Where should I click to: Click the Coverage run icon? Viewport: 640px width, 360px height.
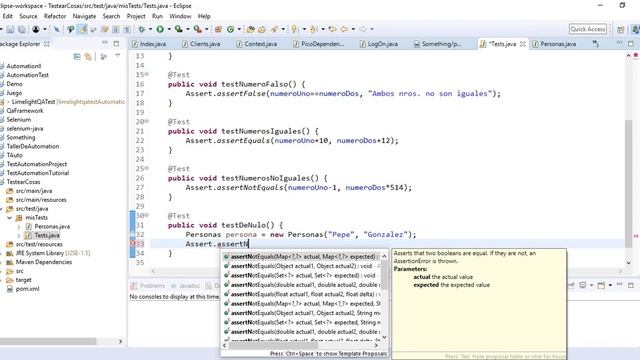[x=178, y=29]
